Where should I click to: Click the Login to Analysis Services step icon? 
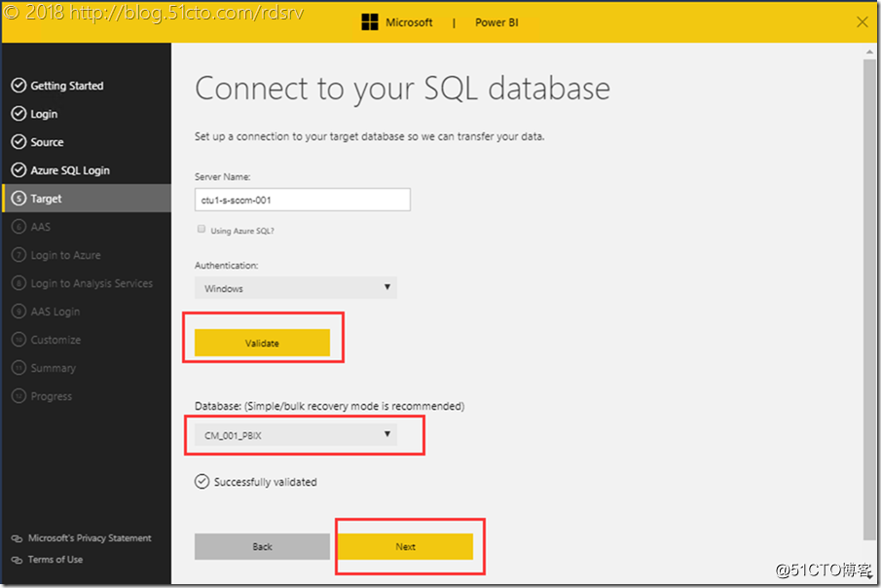pos(18,282)
